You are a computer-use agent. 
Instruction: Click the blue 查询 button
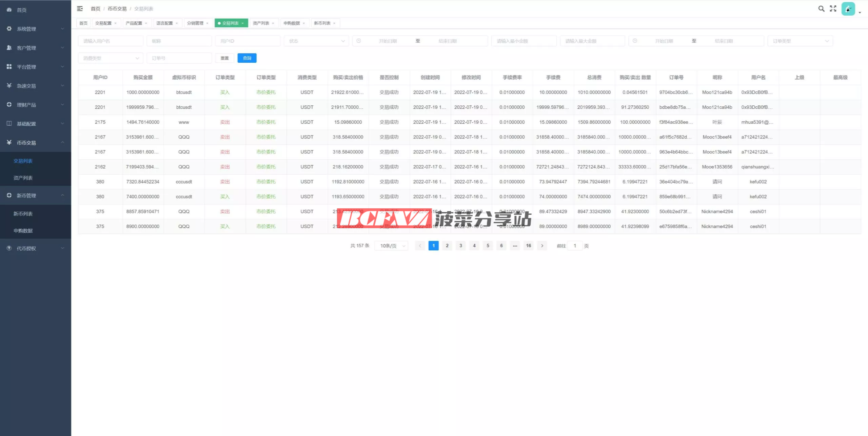tap(247, 58)
